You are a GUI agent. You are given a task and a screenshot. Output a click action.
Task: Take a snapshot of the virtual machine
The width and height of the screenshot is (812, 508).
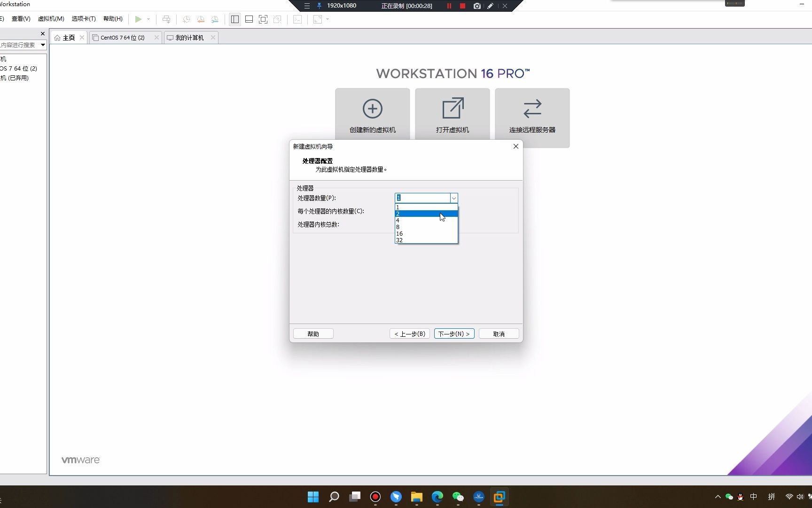[186, 19]
